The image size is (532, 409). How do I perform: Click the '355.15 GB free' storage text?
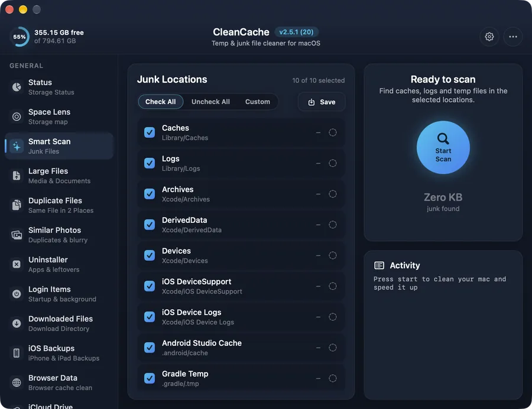pos(59,33)
